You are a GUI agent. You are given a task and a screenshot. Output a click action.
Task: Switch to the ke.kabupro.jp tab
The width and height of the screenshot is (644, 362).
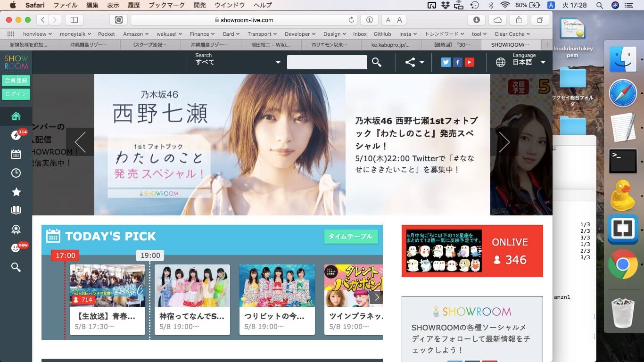click(390, 45)
